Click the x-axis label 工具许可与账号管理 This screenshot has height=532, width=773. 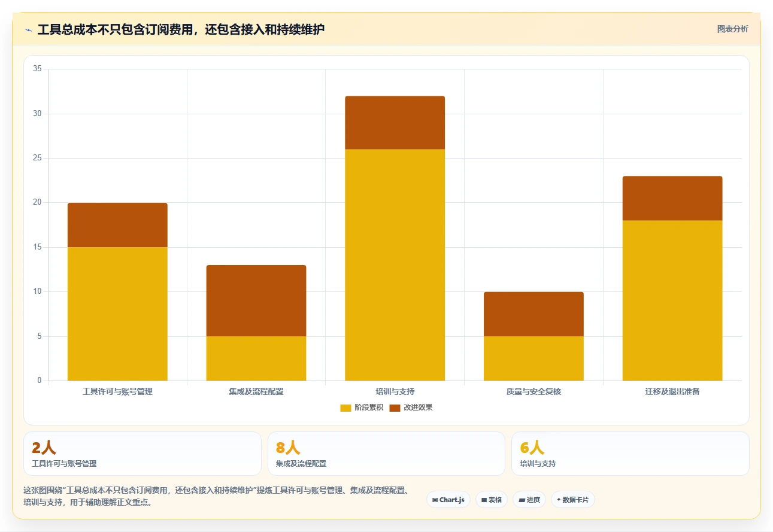[117, 391]
